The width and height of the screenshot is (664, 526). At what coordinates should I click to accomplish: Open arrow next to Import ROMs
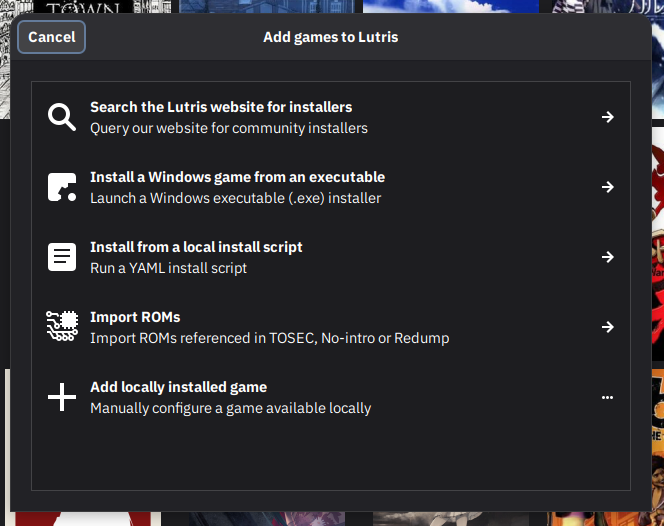click(x=608, y=327)
